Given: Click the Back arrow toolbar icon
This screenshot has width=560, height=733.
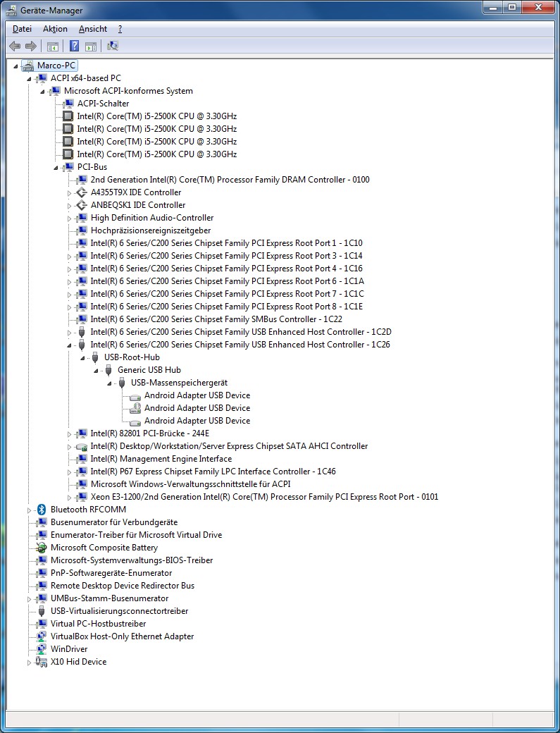Looking at the screenshot, I should click(15, 46).
